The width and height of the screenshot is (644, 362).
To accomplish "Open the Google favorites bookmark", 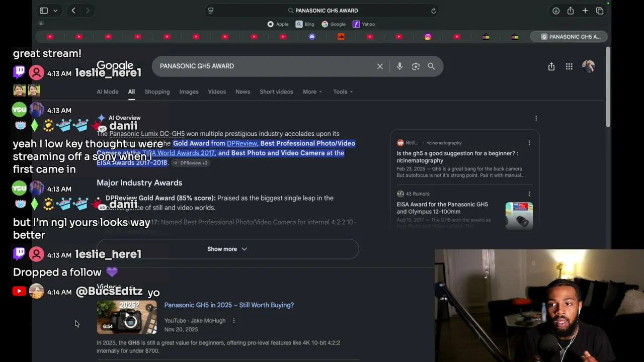I will tap(334, 24).
